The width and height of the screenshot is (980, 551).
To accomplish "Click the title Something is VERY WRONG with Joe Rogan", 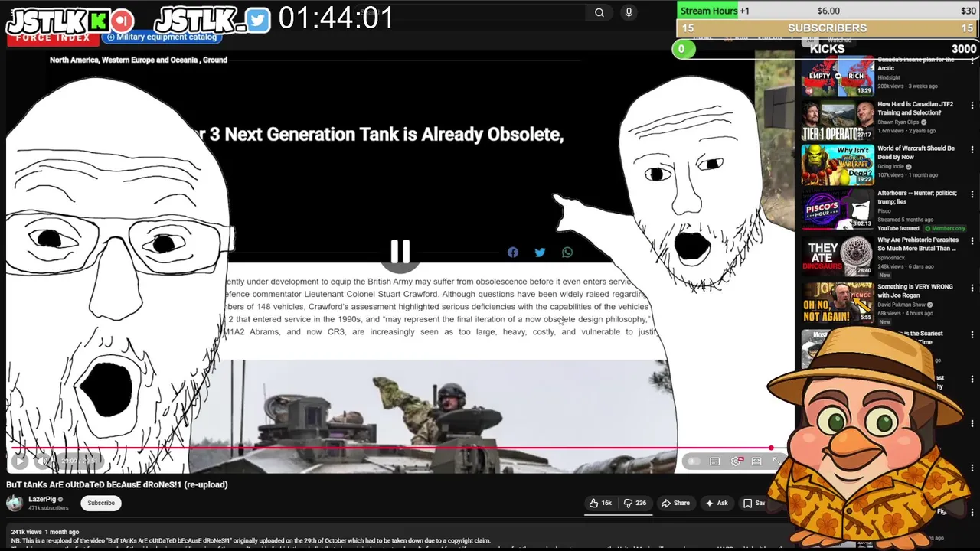I will tap(916, 291).
